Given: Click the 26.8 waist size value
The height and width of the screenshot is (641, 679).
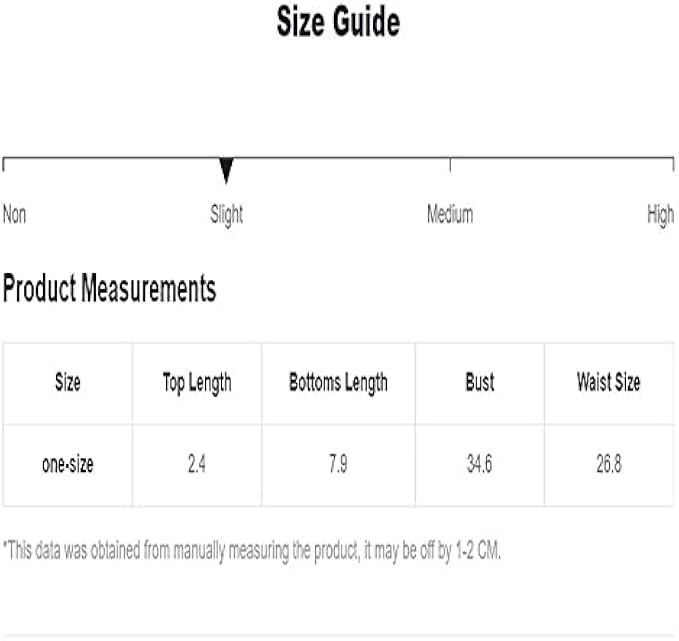Looking at the screenshot, I should [x=608, y=464].
